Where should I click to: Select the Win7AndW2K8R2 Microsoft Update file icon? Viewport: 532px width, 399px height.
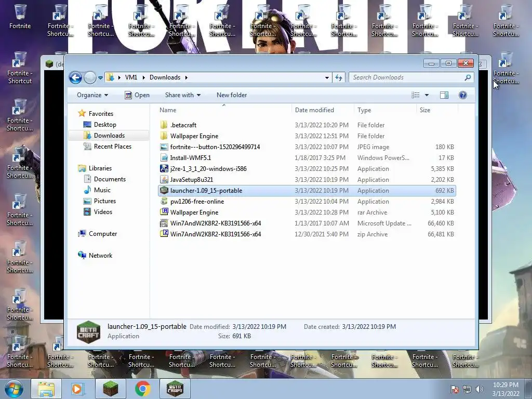164,223
